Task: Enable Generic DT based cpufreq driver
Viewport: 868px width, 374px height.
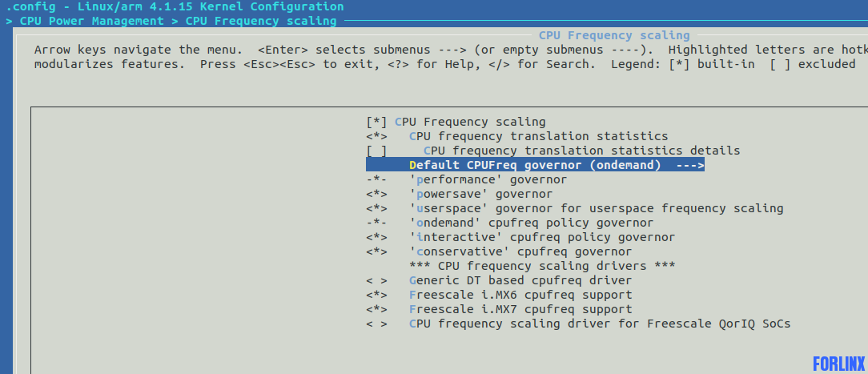Action: pyautogui.click(x=376, y=280)
